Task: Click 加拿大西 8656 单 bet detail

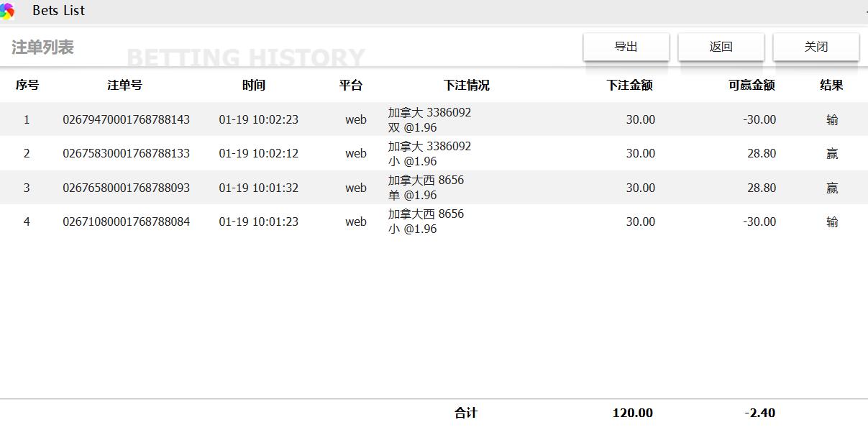Action: click(x=426, y=188)
